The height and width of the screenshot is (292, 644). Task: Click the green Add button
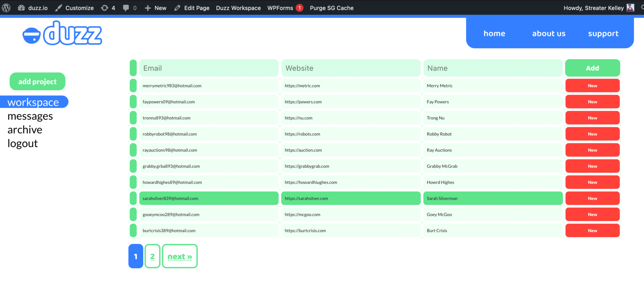click(592, 68)
